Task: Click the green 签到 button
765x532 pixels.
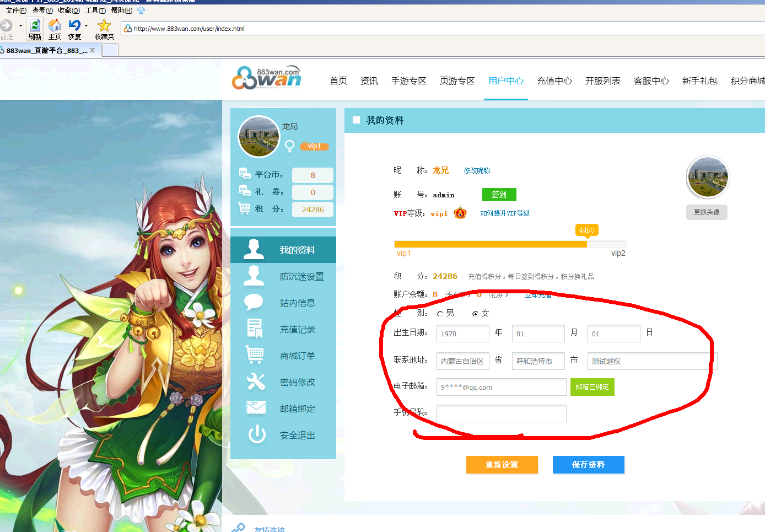Action: pyautogui.click(x=499, y=195)
